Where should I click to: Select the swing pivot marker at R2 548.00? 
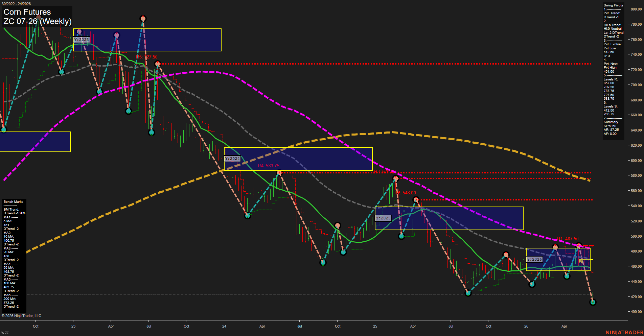click(x=416, y=200)
